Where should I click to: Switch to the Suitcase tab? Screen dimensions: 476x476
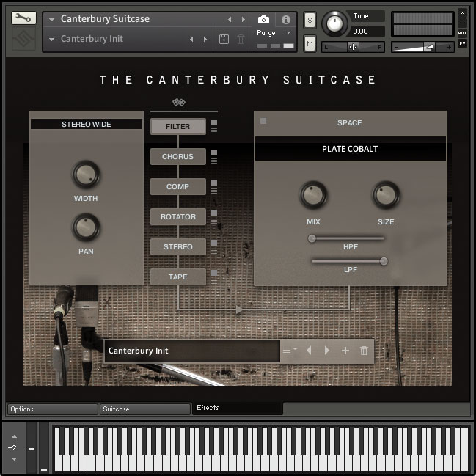(x=144, y=409)
